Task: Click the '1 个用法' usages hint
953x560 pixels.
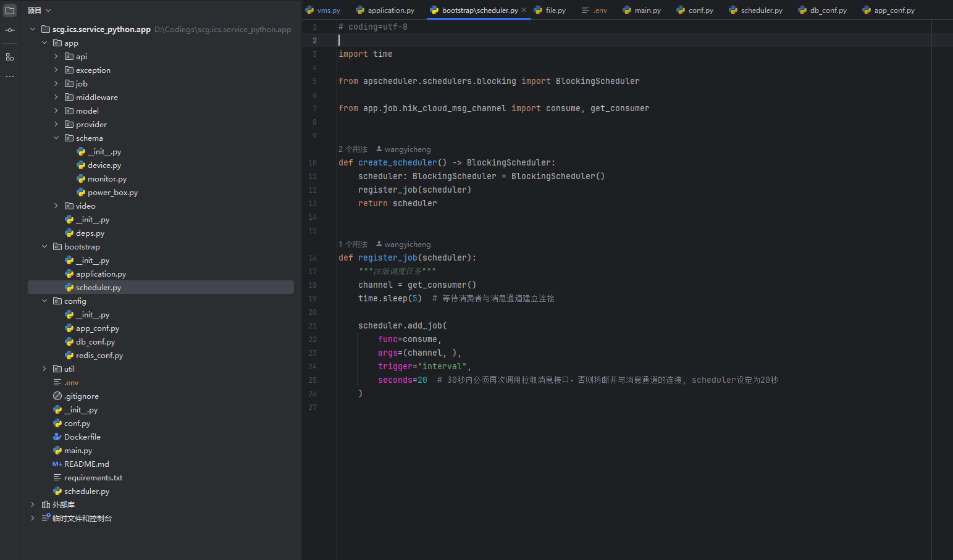Action: click(x=353, y=244)
